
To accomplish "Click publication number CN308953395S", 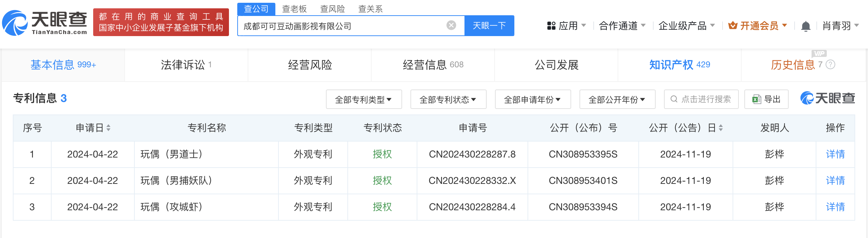I will [583, 154].
